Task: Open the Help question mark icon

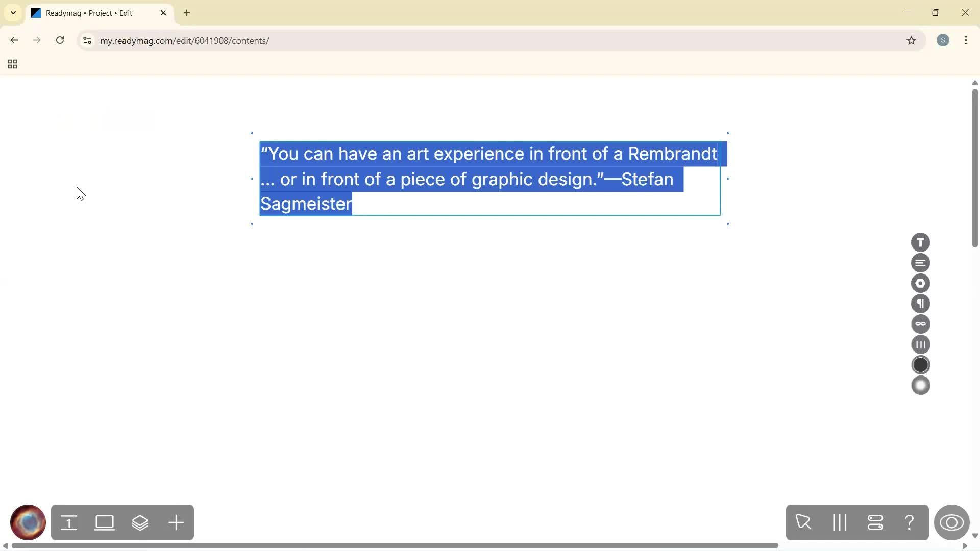Action: [910, 522]
